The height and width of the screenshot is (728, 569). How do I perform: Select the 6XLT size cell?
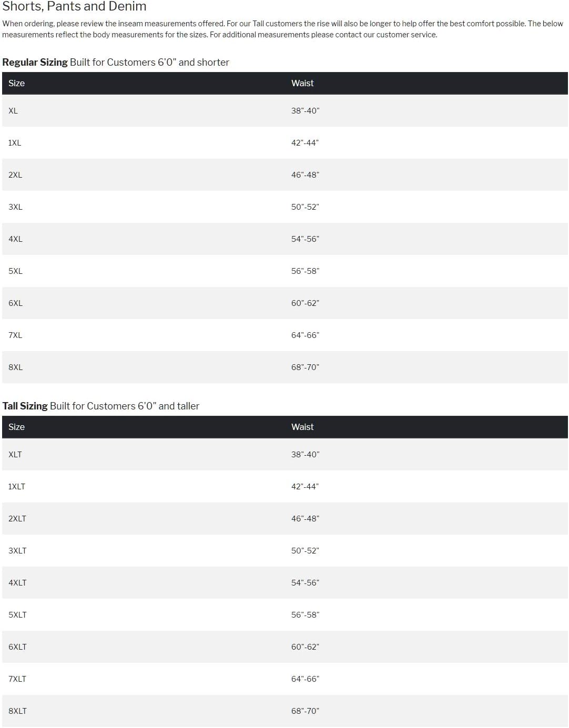point(17,647)
